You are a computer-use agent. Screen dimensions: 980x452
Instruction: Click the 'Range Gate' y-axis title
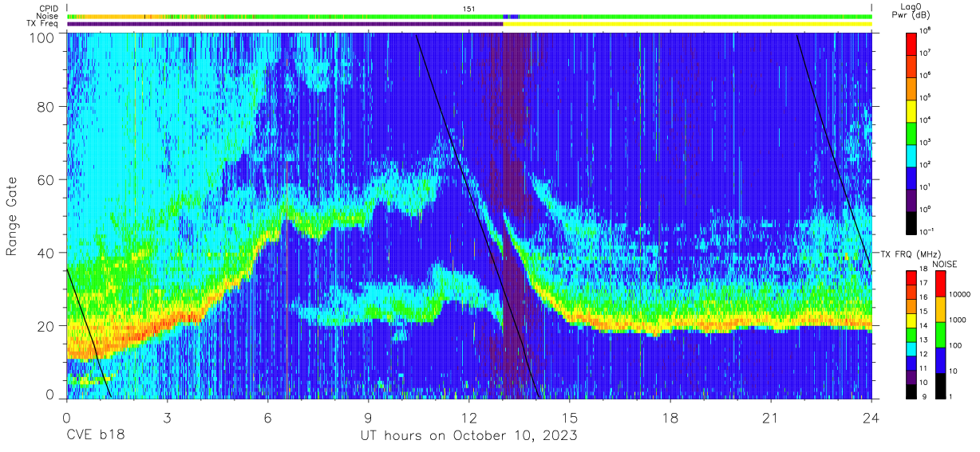12,218
